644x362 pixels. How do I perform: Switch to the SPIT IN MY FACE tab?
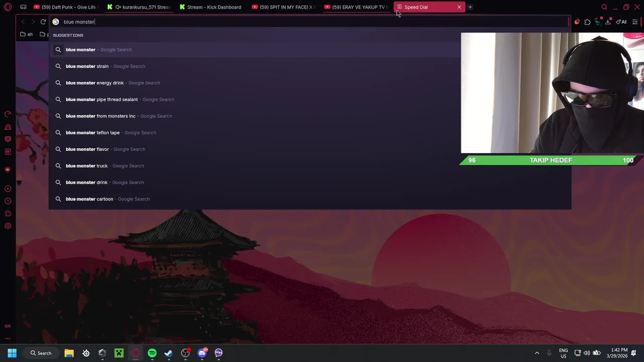coord(284,7)
